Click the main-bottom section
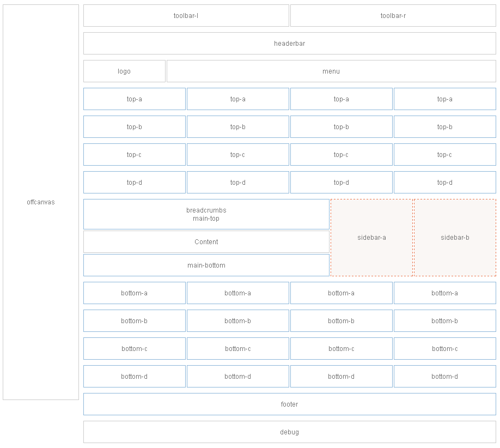Image resolution: width=500 pixels, height=448 pixels. [206, 265]
